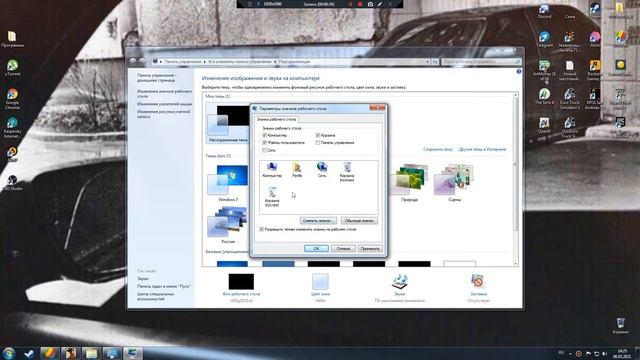Go to Панель управления домашняя страница
The height and width of the screenshot is (360, 640).
coord(156,78)
